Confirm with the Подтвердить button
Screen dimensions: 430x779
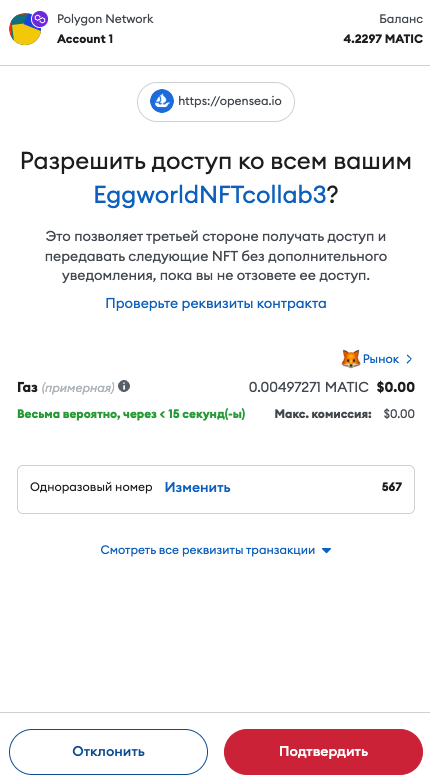point(323,751)
